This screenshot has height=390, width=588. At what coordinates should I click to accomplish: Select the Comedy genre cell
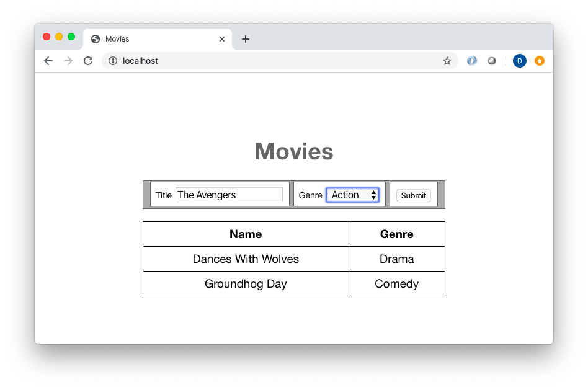(x=397, y=283)
